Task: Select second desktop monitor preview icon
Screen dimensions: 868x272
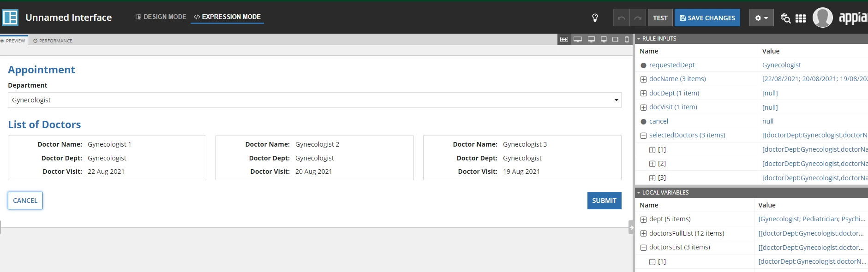Action: (x=591, y=40)
